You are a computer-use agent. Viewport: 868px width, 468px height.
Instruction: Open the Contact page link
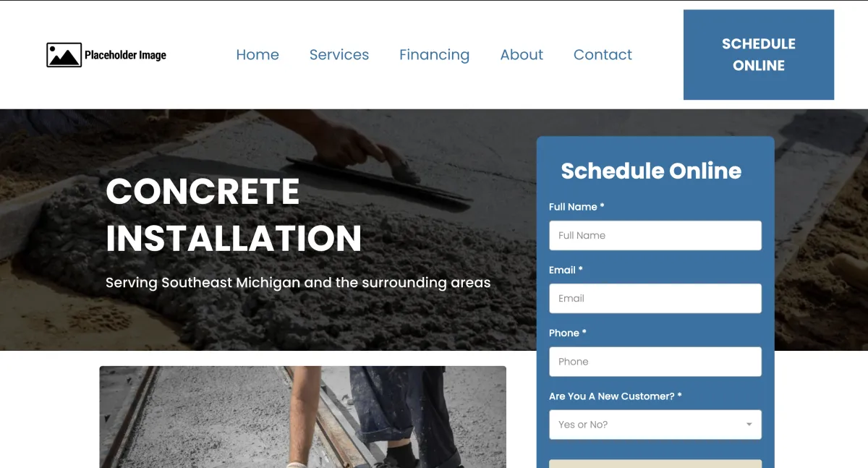[603, 55]
